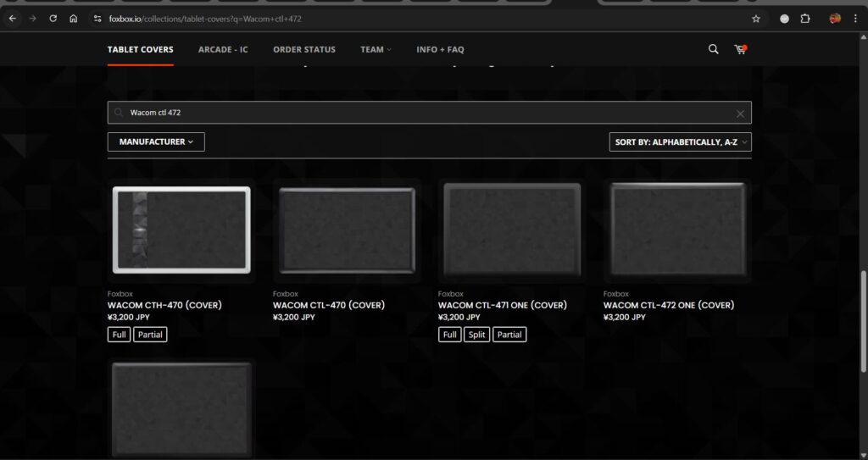The width and height of the screenshot is (868, 460).
Task: Click the browser back arrow
Action: [x=12, y=19]
